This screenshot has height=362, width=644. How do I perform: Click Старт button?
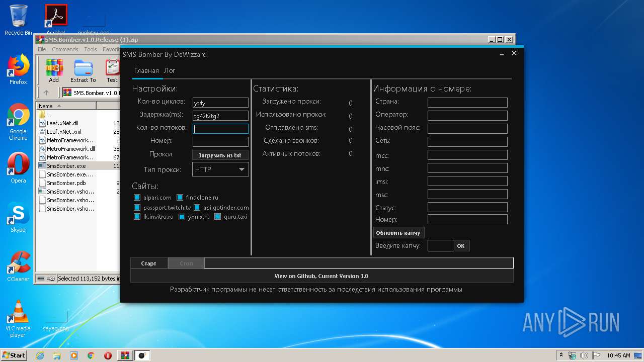[x=149, y=263]
